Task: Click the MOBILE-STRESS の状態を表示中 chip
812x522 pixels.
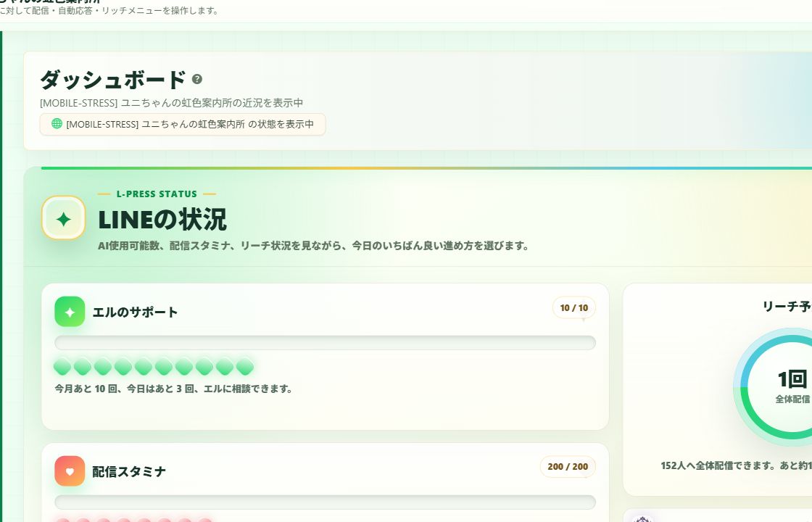Action: coord(183,124)
